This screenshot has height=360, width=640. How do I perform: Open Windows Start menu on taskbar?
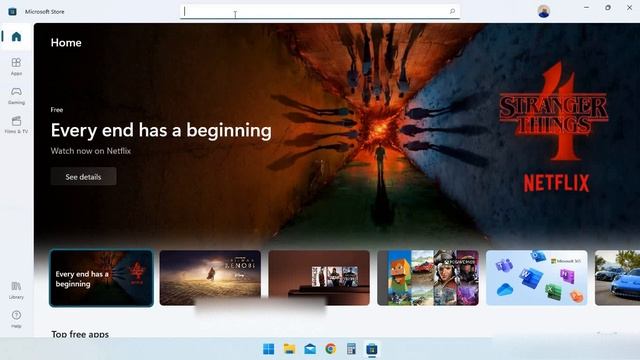pos(269,349)
